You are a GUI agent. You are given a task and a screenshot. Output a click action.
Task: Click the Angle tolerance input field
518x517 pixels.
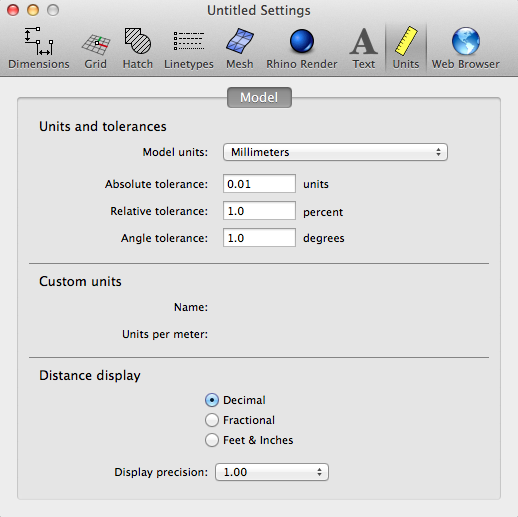pyautogui.click(x=259, y=238)
